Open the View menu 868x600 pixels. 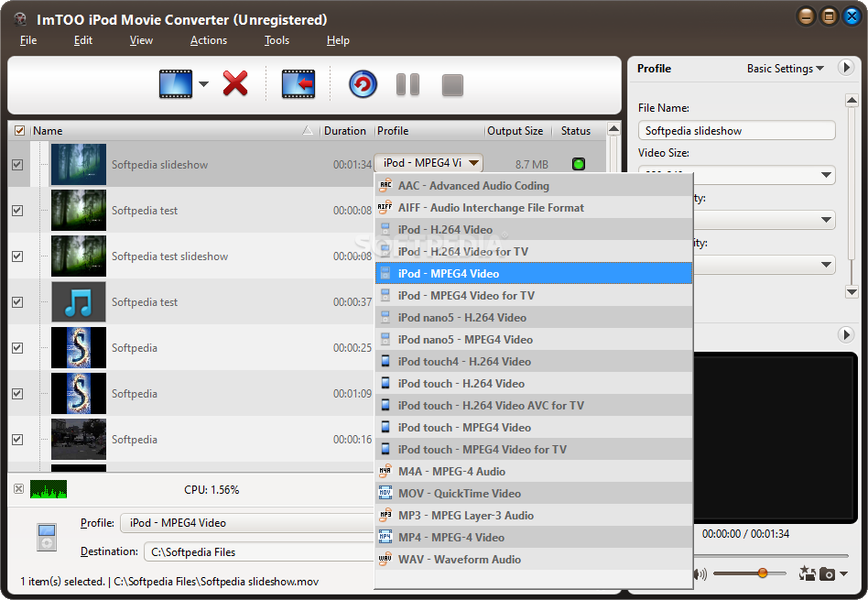[141, 40]
